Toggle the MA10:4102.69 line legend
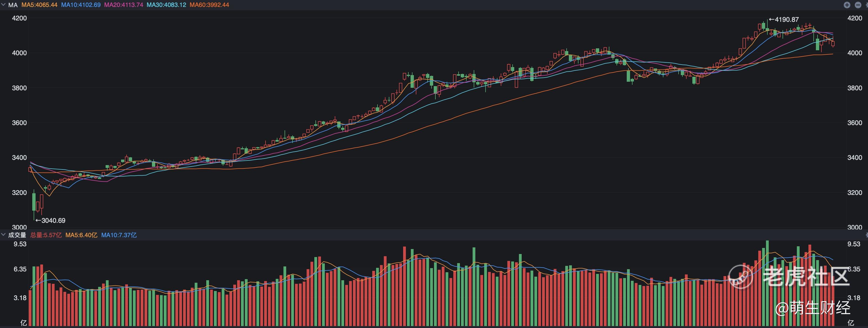868x328 pixels. tap(81, 5)
